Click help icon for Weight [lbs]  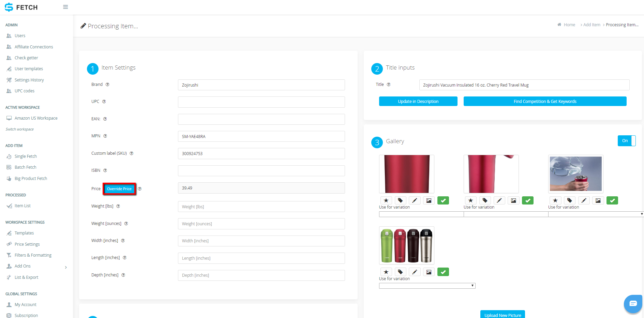click(118, 206)
